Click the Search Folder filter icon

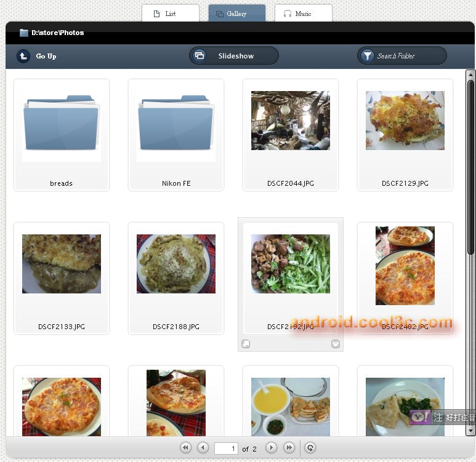[x=368, y=56]
